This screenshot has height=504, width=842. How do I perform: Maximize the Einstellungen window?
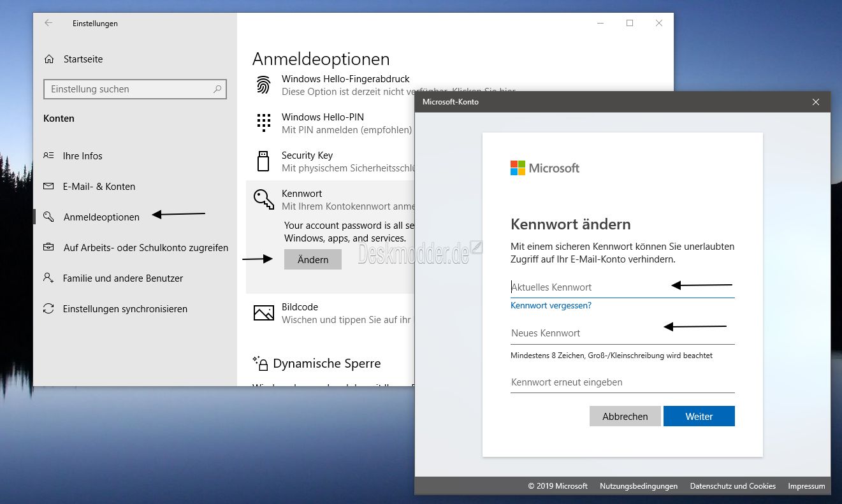(630, 23)
